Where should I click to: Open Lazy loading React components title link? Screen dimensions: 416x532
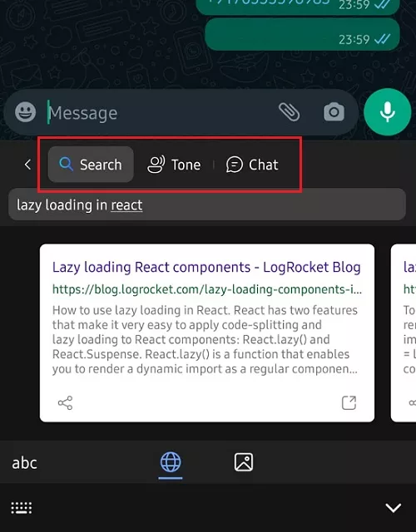(x=206, y=268)
